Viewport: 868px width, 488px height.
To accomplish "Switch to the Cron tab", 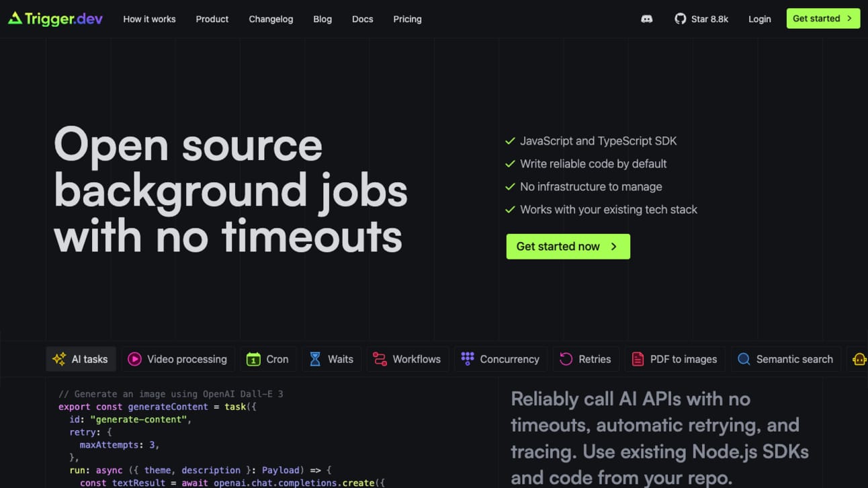I will (269, 359).
